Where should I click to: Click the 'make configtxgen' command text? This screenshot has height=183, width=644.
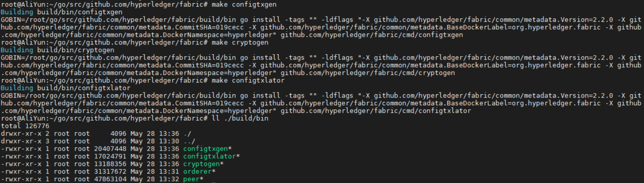(x=244, y=4)
